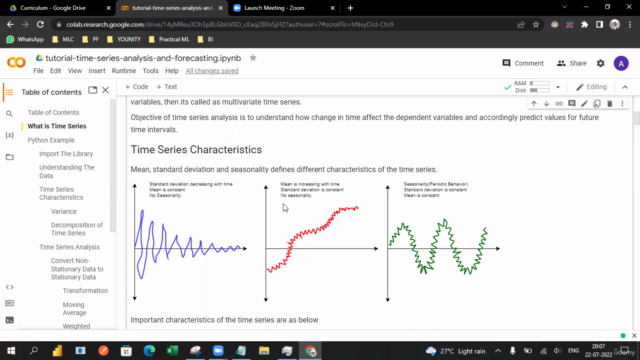640x360 pixels.
Task: Open the Tools menu
Action: click(x=150, y=71)
